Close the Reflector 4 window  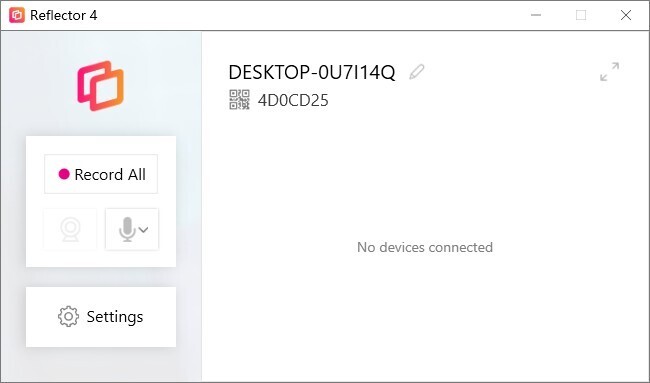pos(626,15)
